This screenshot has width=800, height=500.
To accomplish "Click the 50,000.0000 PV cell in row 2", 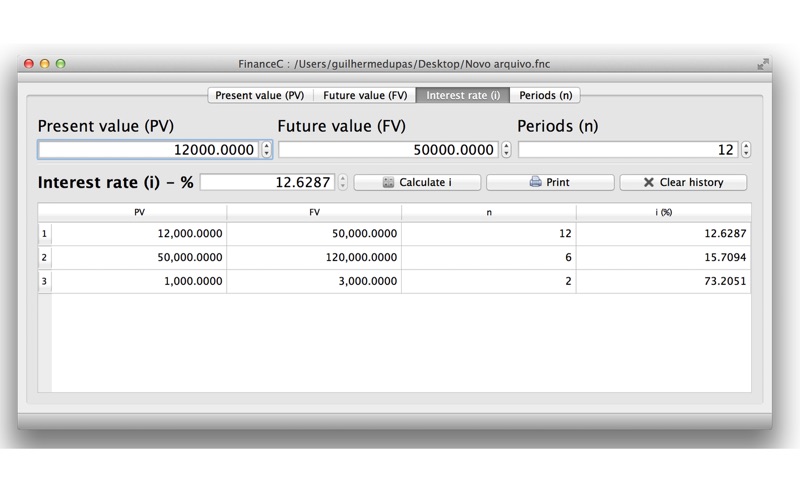I will coord(139,258).
